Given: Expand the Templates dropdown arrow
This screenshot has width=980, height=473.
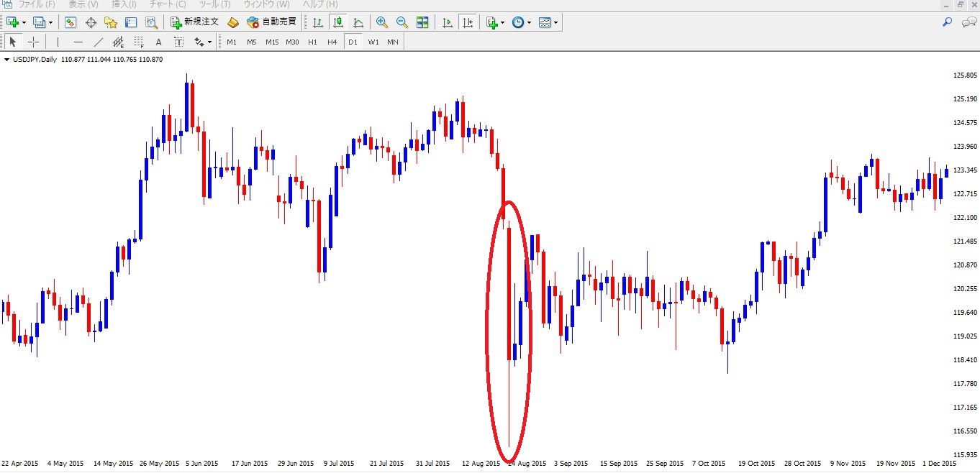Looking at the screenshot, I should click(x=555, y=22).
